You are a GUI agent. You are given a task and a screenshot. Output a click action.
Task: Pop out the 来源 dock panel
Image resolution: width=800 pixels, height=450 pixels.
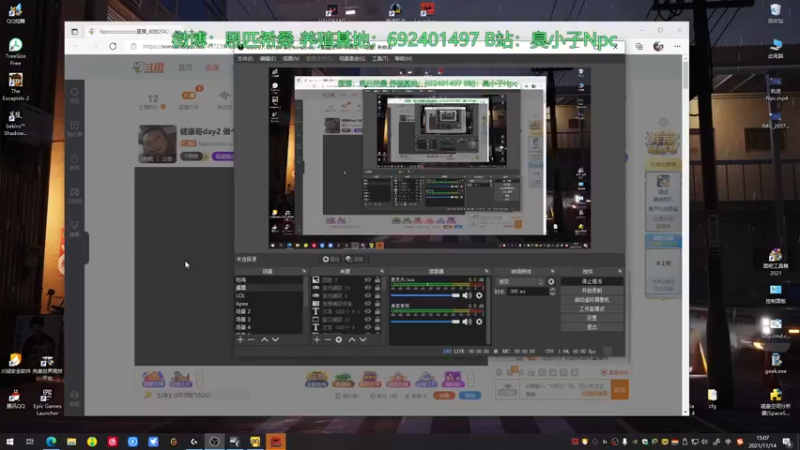(382, 271)
